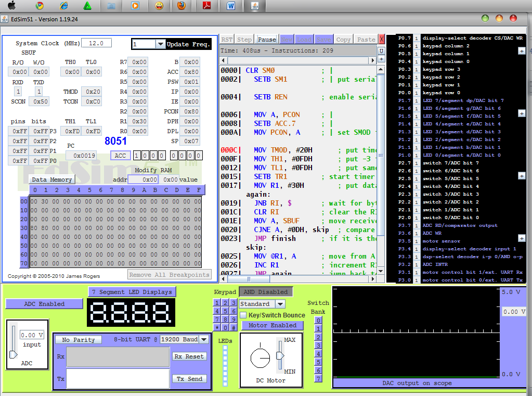This screenshot has width=532, height=396.
Task: Toggle the Motor Enabled button
Action: tap(273, 325)
